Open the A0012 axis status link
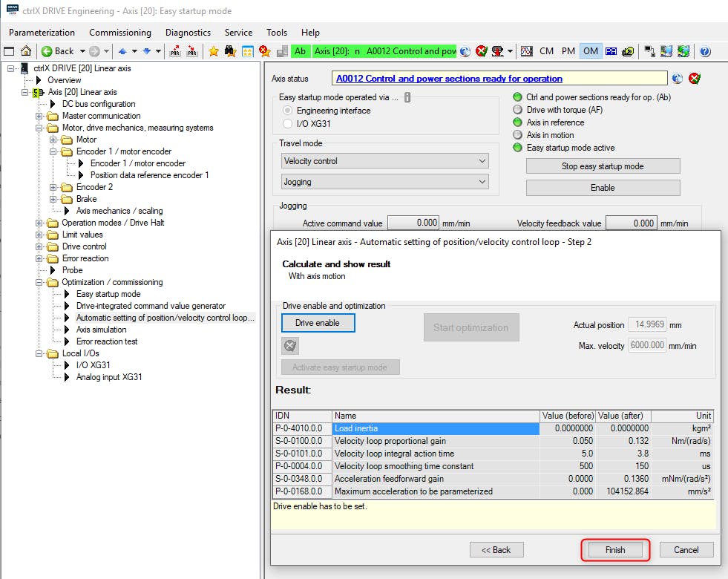This screenshot has height=579, width=728. click(449, 79)
